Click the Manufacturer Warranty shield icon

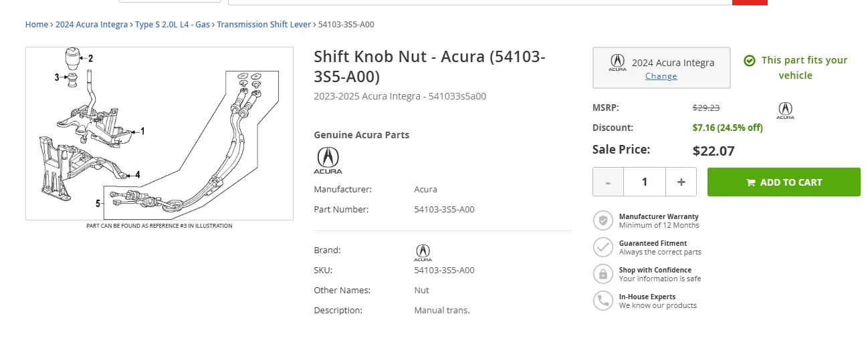(x=603, y=220)
